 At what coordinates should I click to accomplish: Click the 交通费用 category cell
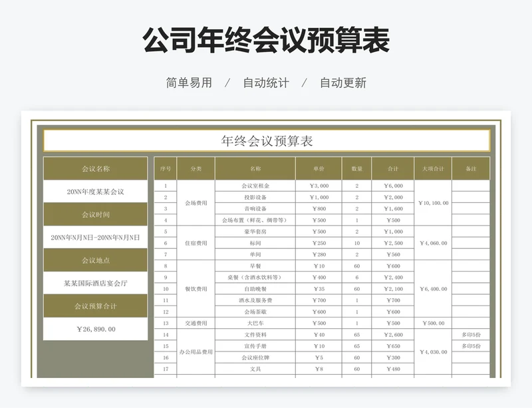point(196,323)
